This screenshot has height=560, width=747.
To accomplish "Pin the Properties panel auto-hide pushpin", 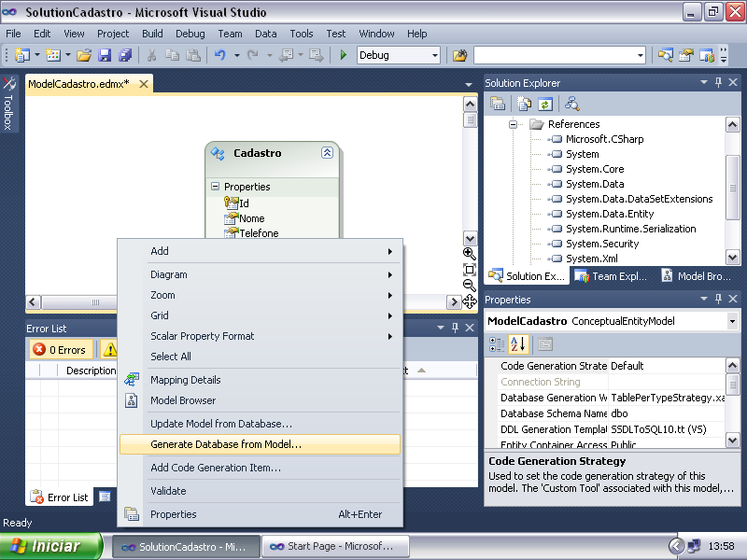I will coord(718,299).
